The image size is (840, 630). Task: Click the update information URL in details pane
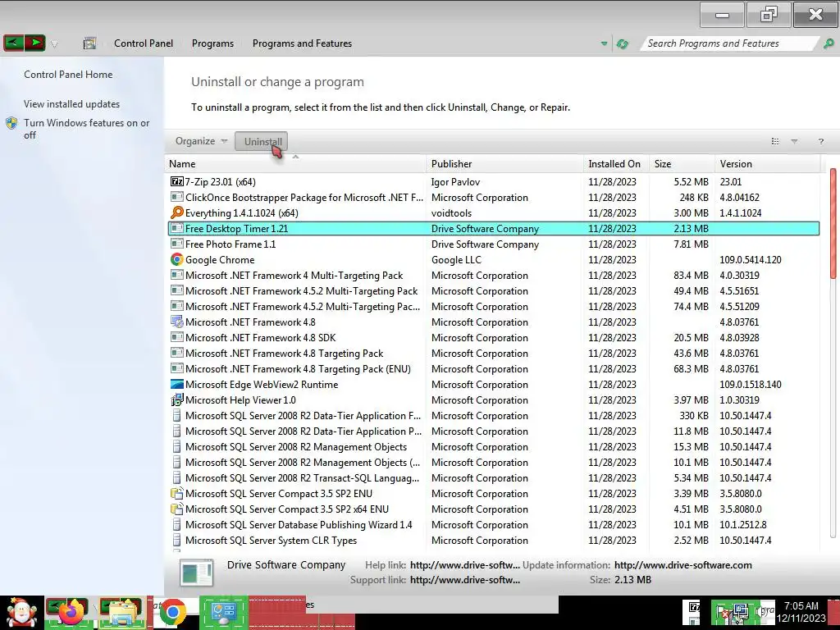[683, 564]
